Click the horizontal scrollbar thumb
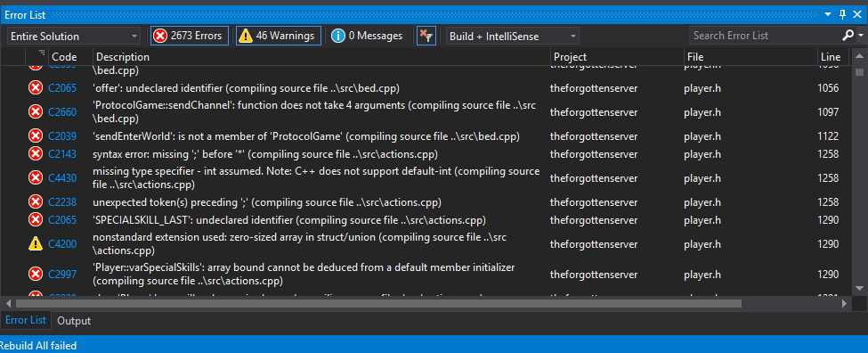This screenshot has height=353, width=868. point(378,303)
